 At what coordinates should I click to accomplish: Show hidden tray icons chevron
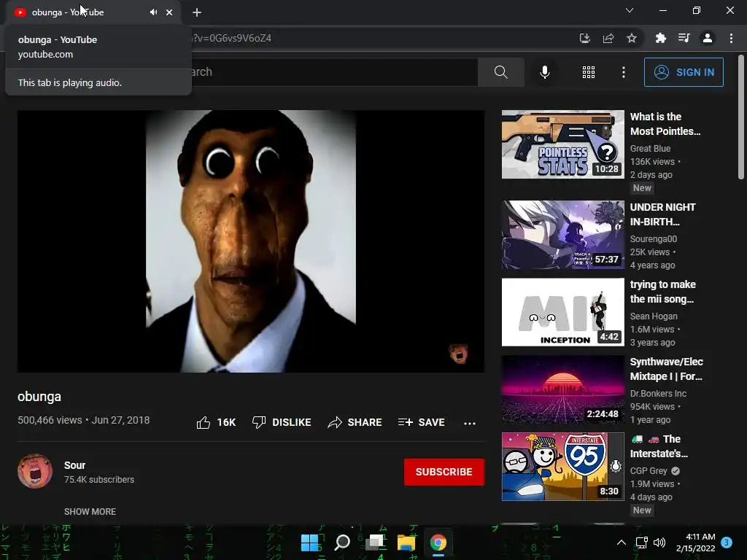[x=622, y=542]
